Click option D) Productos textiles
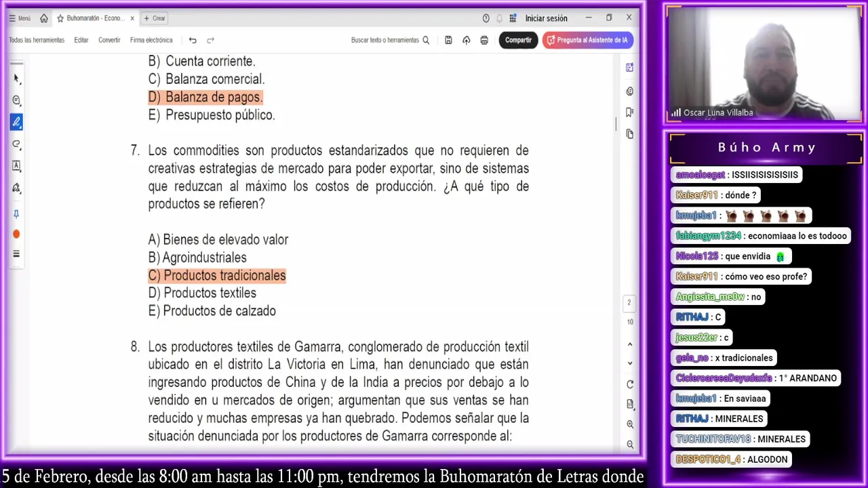Screen dimensions: 868x488 [202, 293]
